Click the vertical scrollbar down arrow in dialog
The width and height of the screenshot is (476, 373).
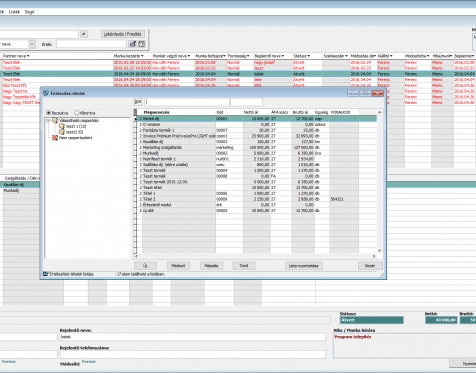[379, 251]
